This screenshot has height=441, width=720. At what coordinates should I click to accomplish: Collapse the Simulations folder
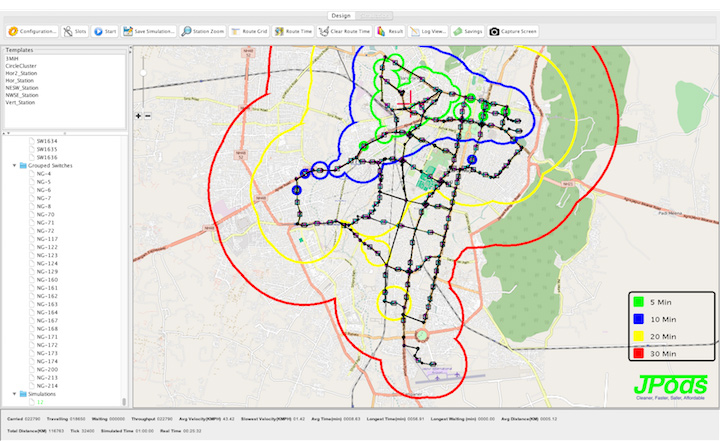tap(13, 394)
